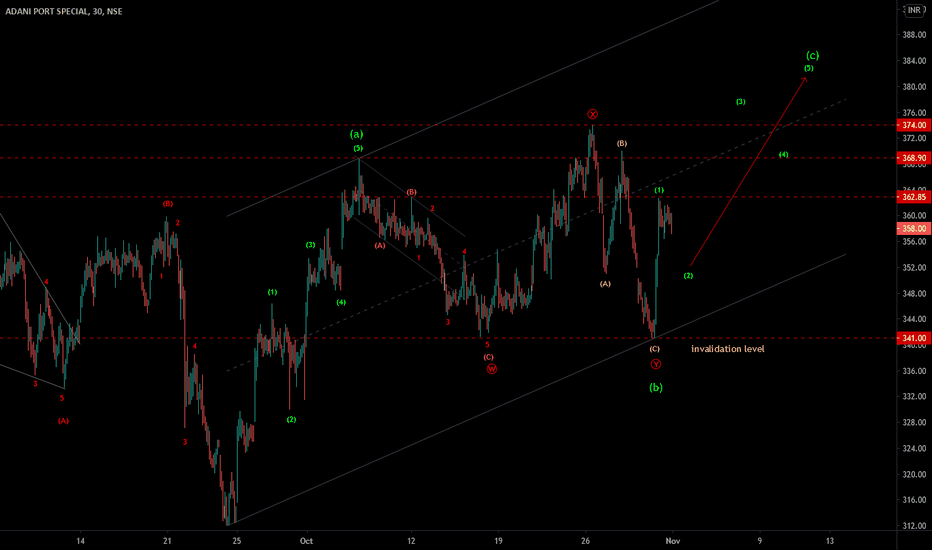Click the 388.00 price axis tick
Image resolution: width=932 pixels, height=550 pixels.
click(914, 34)
